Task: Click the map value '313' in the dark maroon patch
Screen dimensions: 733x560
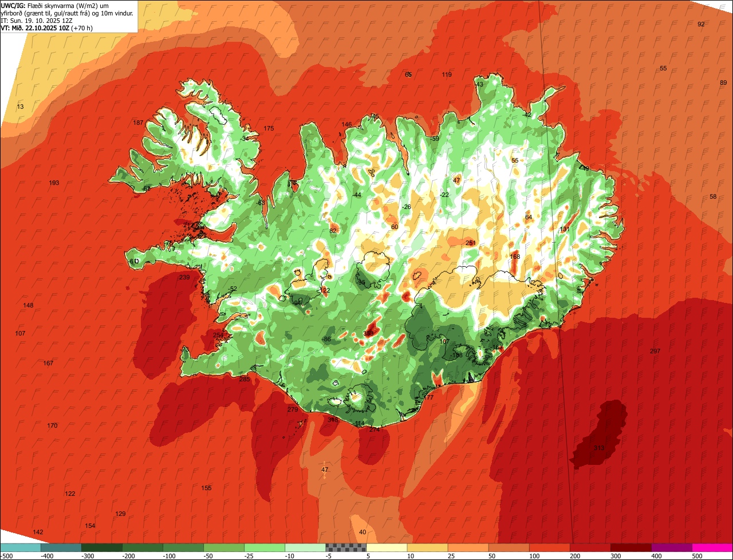Action: (x=599, y=448)
